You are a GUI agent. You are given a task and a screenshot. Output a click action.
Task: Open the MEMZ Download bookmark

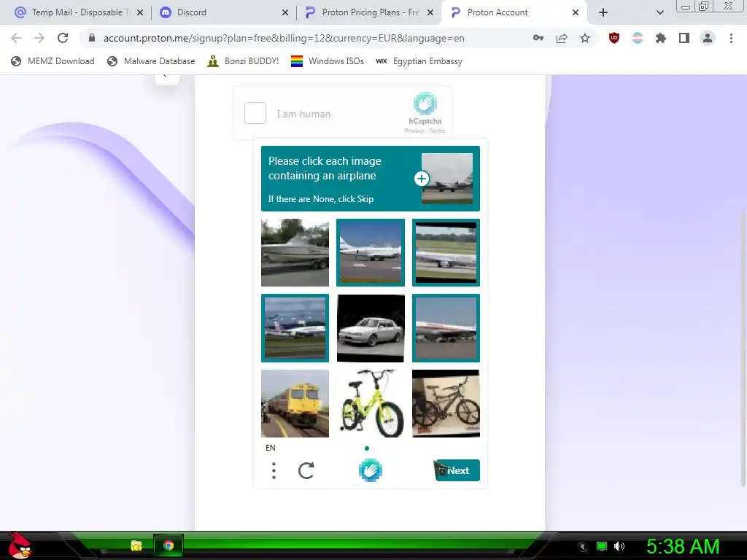[x=53, y=61]
